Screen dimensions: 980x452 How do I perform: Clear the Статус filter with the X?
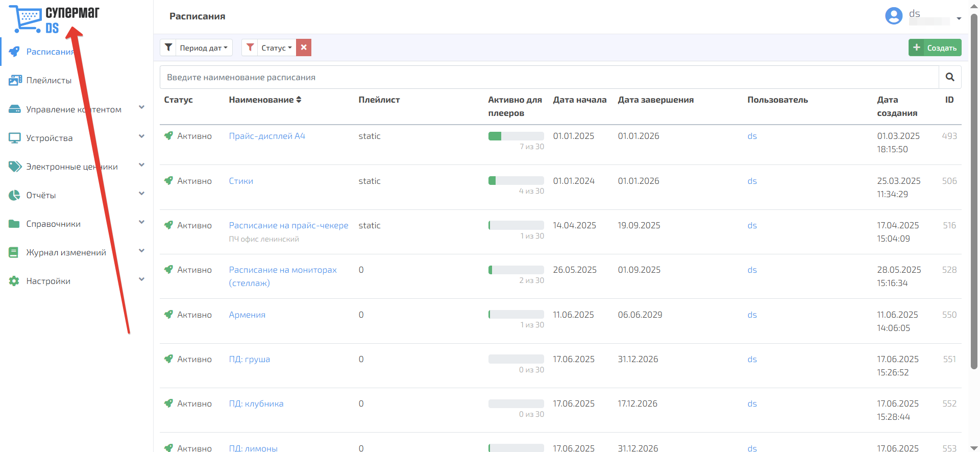click(x=304, y=47)
